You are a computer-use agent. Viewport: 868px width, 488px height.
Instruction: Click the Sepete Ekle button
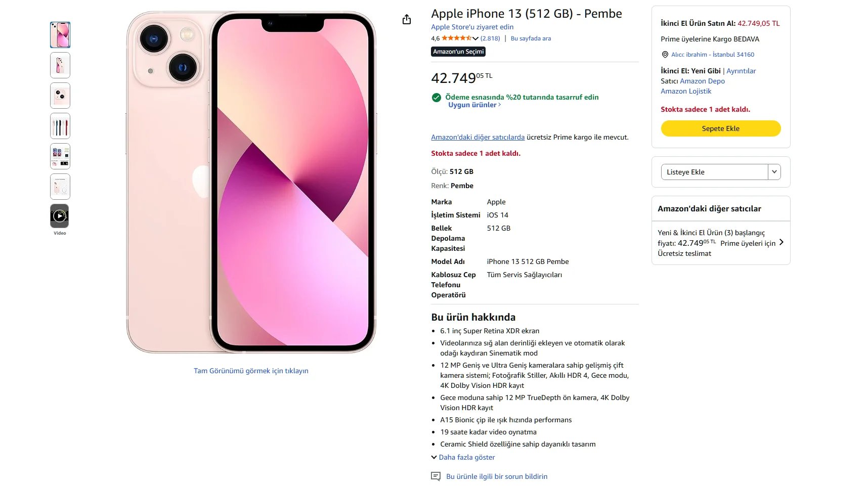tap(720, 128)
